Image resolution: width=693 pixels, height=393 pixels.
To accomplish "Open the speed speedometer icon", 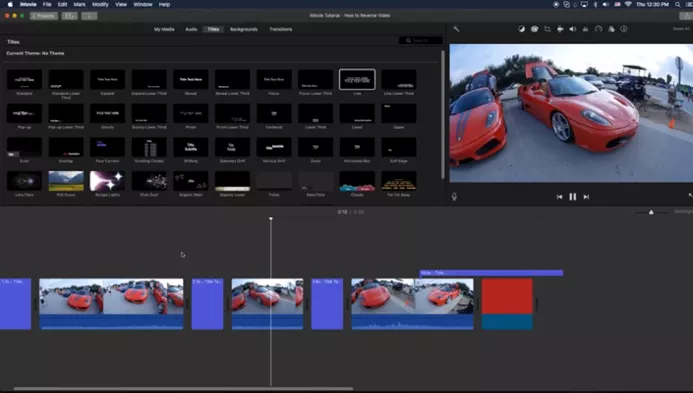I will click(598, 29).
